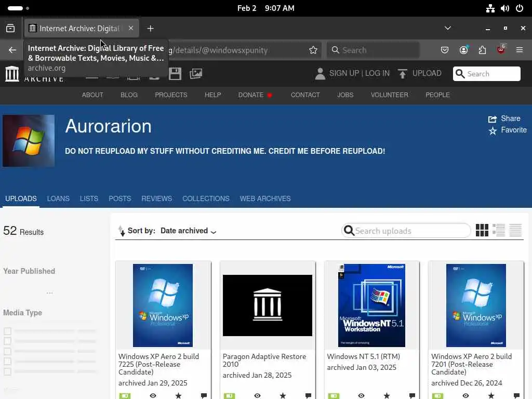Open Windows XP Aero 2 build 7201 title
Screen dimensions: 532x399
[x=472, y=364]
